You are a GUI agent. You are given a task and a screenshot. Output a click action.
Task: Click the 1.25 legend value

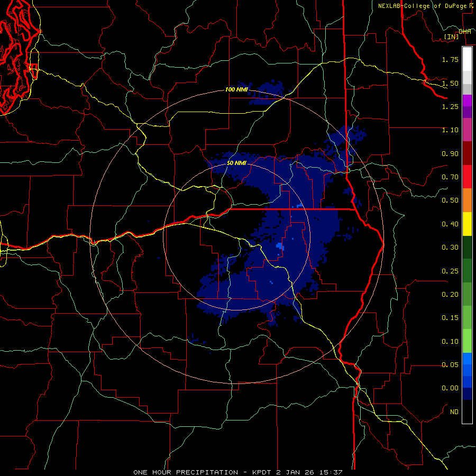(x=450, y=106)
